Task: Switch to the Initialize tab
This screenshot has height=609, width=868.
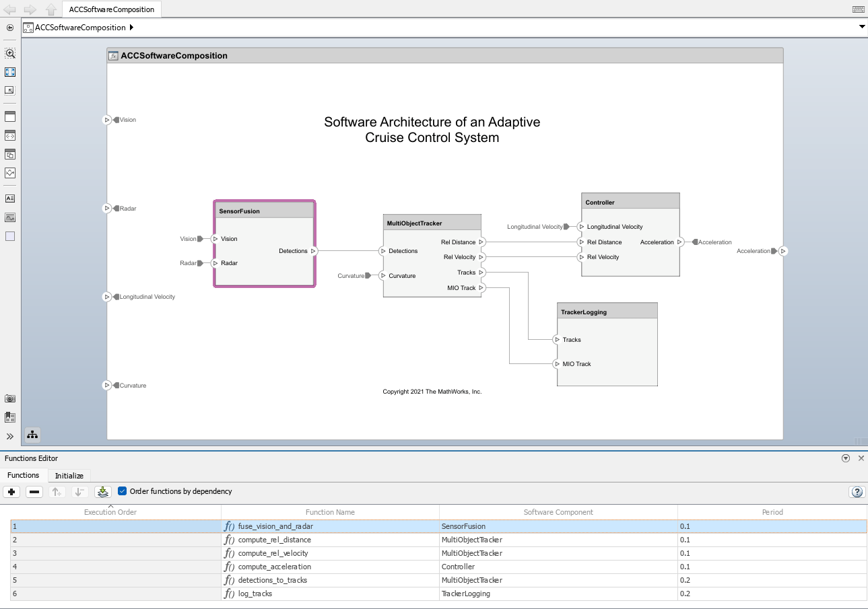Action: (69, 475)
